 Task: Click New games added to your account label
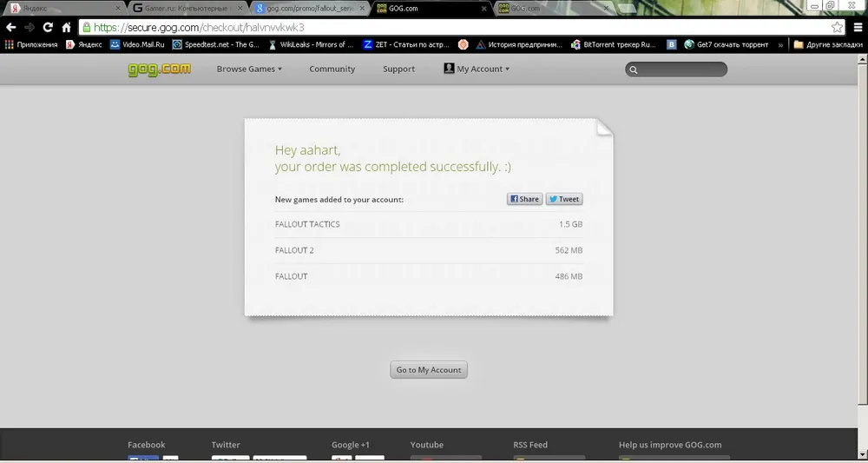point(339,200)
